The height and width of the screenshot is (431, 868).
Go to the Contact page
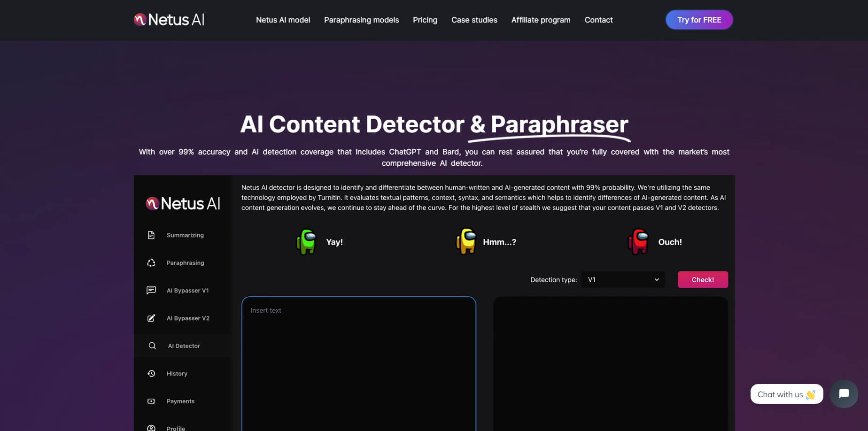coord(598,20)
